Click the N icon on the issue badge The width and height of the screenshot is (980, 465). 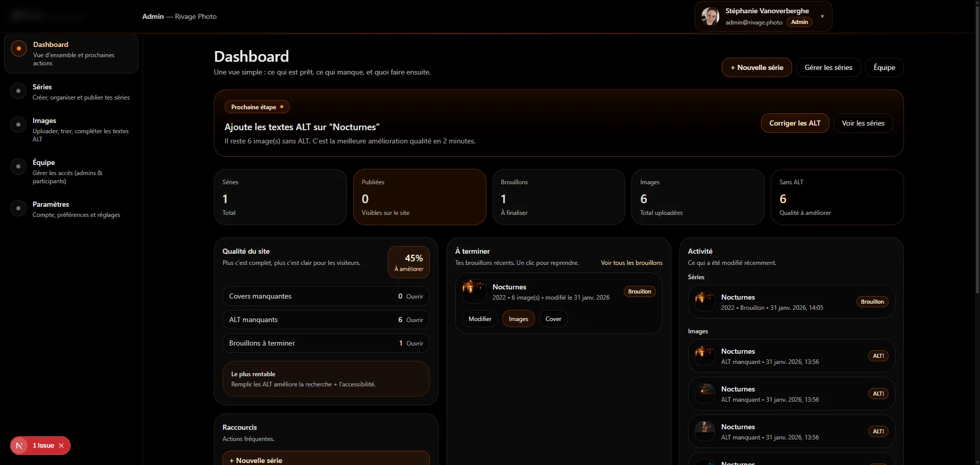tap(20, 446)
